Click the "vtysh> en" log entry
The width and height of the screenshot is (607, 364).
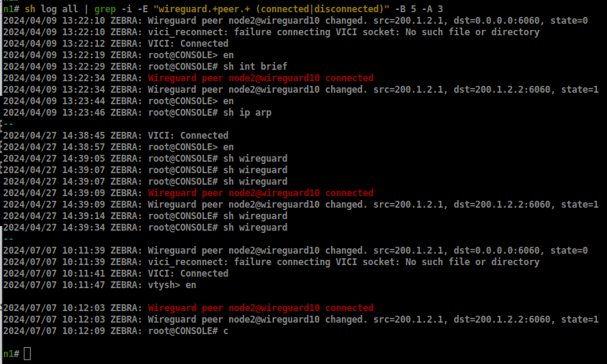[x=172, y=284]
